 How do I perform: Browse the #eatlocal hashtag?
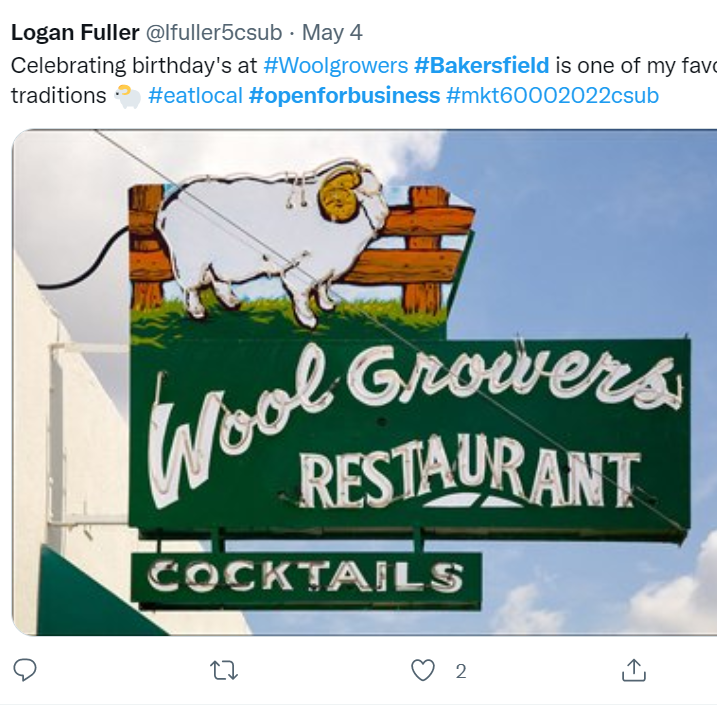tap(194, 96)
